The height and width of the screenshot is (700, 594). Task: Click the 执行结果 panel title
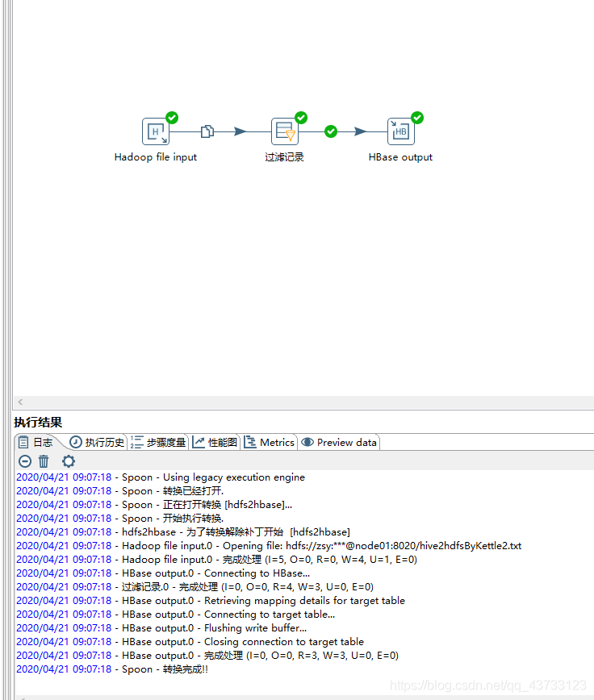pyautogui.click(x=38, y=423)
